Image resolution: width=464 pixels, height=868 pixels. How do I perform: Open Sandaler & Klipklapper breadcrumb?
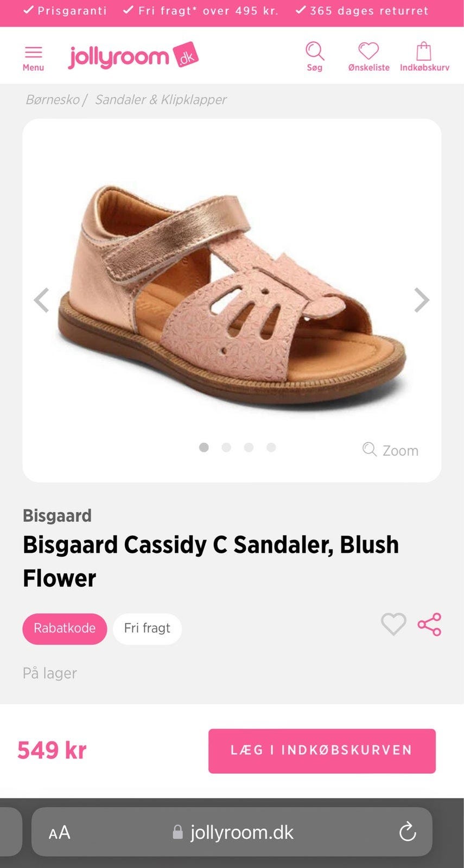(x=161, y=100)
